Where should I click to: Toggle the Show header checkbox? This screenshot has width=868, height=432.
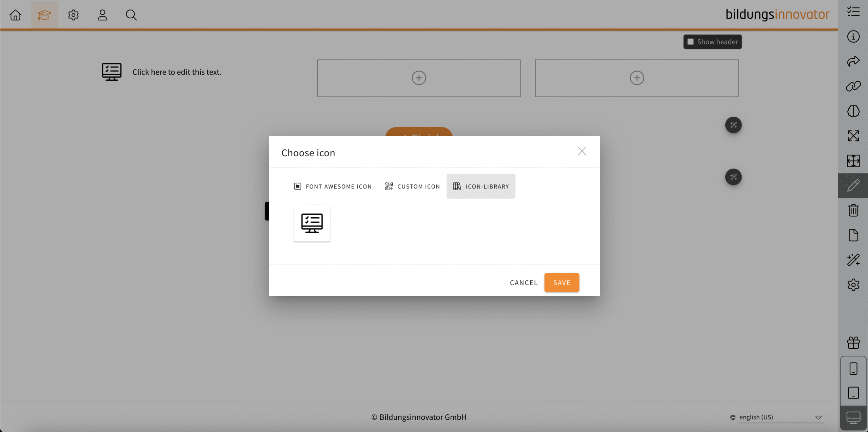(x=691, y=42)
